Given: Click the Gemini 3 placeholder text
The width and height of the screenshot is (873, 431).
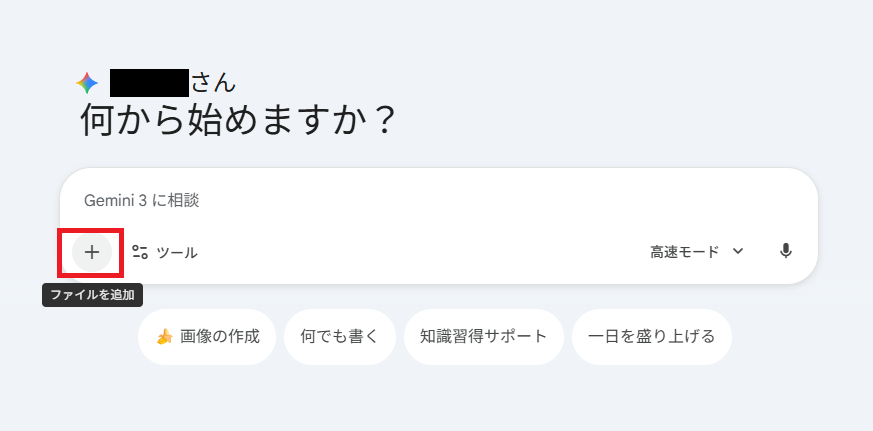Looking at the screenshot, I should click(x=115, y=201).
